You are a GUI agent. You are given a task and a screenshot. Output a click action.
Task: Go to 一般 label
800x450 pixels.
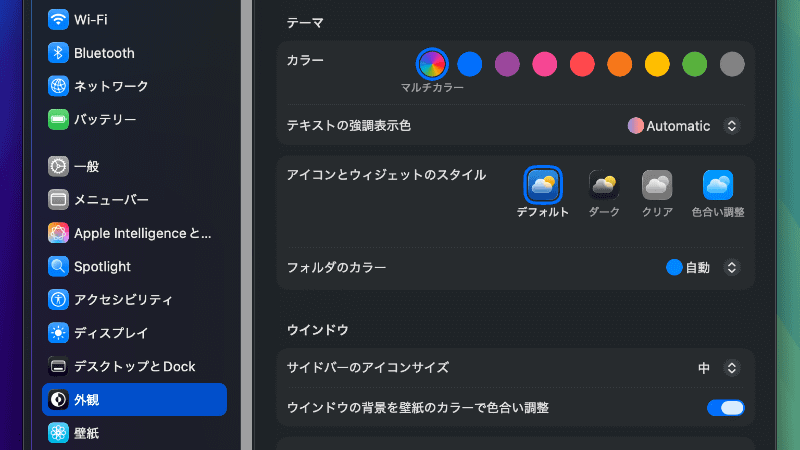click(x=86, y=167)
